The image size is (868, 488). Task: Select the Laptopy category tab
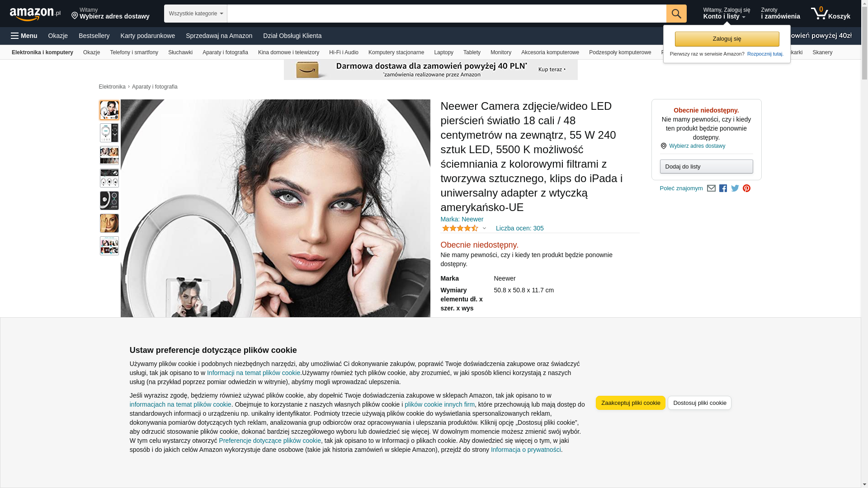pos(443,52)
